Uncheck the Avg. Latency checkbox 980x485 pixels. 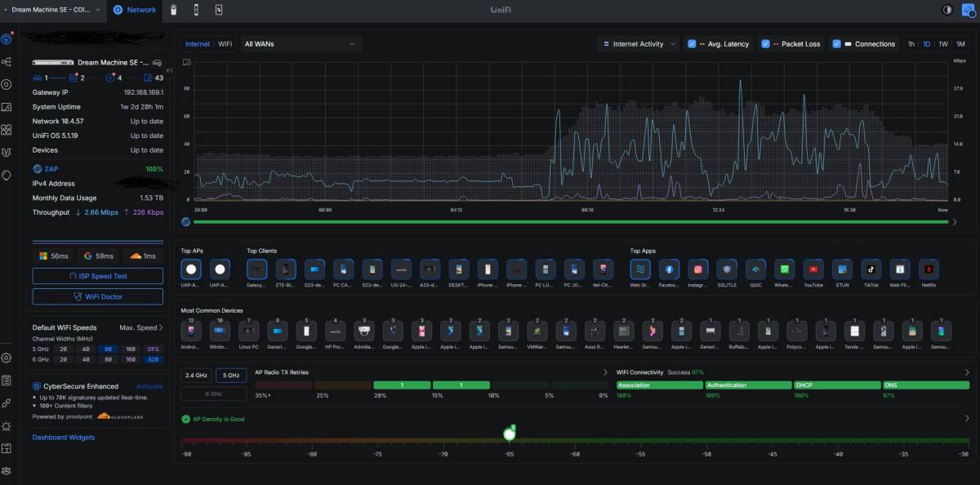692,44
